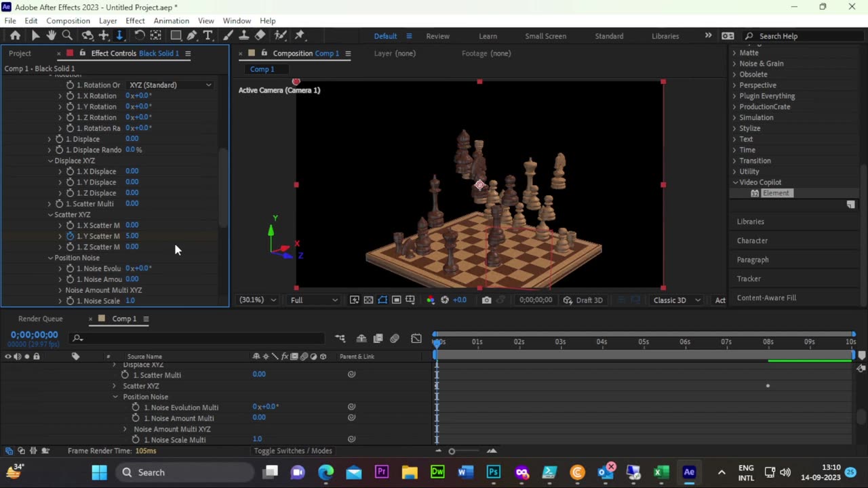This screenshot has height=488, width=868.
Task: Select the Hand tool
Action: tap(51, 36)
